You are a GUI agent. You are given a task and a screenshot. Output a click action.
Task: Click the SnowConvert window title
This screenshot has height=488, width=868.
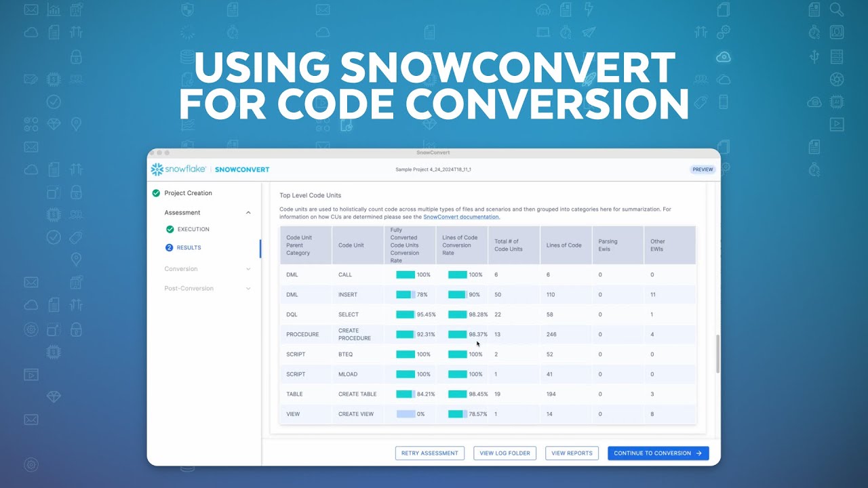point(433,153)
